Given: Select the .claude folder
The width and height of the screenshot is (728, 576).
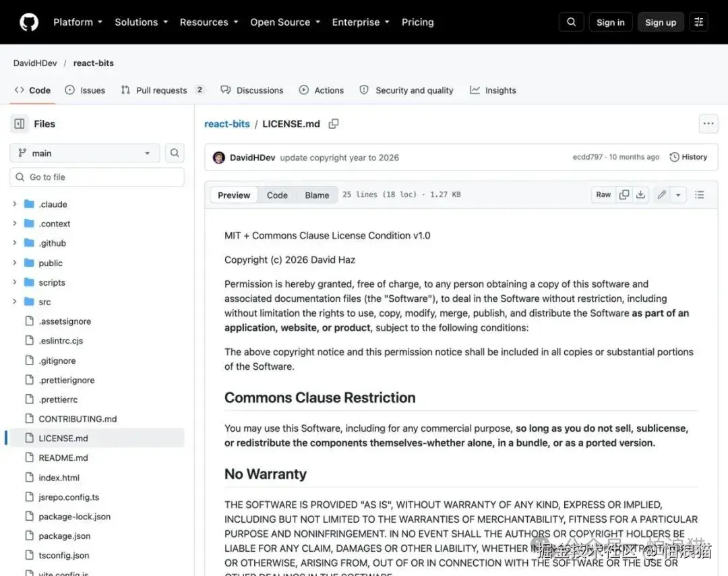Looking at the screenshot, I should [x=53, y=204].
